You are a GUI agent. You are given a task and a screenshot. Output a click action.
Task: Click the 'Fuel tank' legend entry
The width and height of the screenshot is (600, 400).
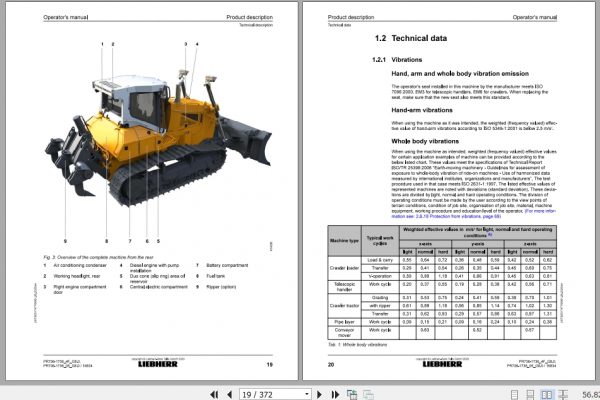point(216,276)
